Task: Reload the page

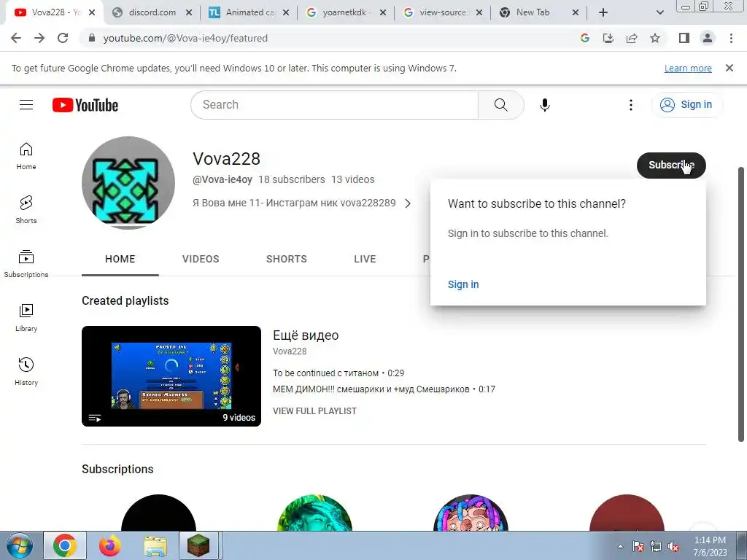Action: (x=63, y=38)
